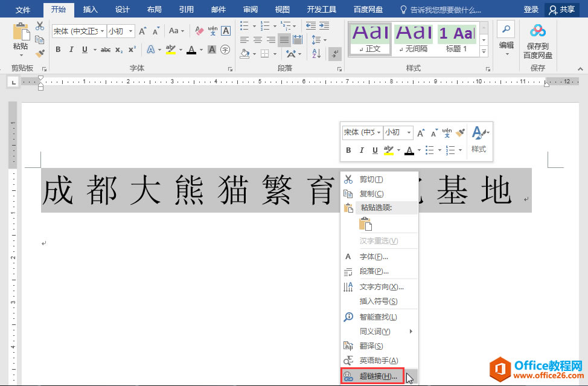Screen dimensions: 588x386
Task: Expand 同义词 submenu in context menu
Action: (379, 331)
